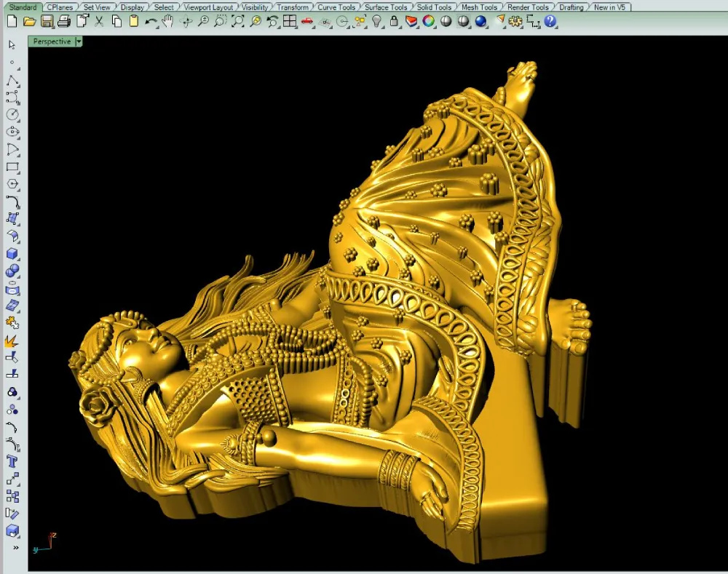Viewport: 728px width, 574px height.
Task: Paste from clipboard using the yellow clipboard icon
Action: point(134,21)
